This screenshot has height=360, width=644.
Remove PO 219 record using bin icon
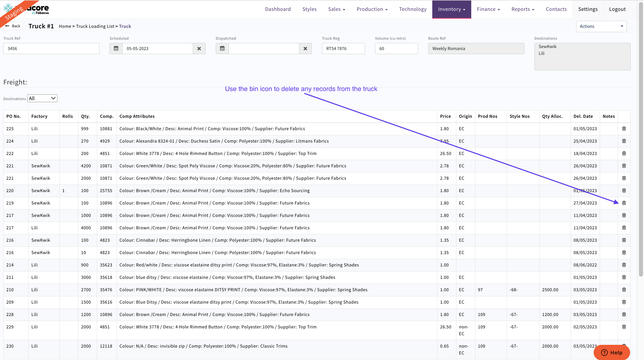point(624,203)
